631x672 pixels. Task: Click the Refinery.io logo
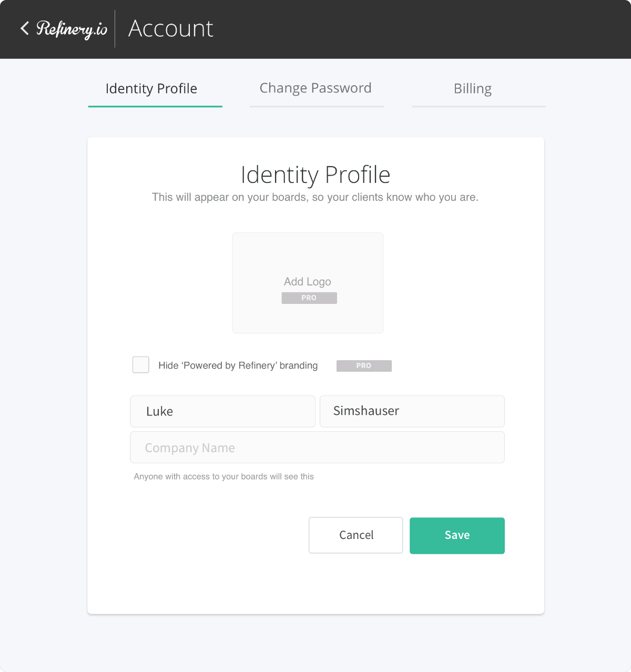[72, 29]
